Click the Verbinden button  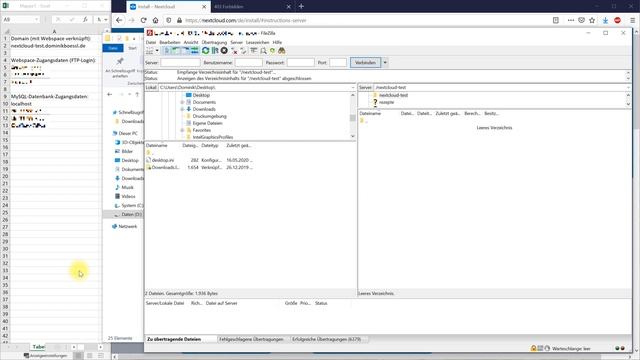[x=365, y=62]
